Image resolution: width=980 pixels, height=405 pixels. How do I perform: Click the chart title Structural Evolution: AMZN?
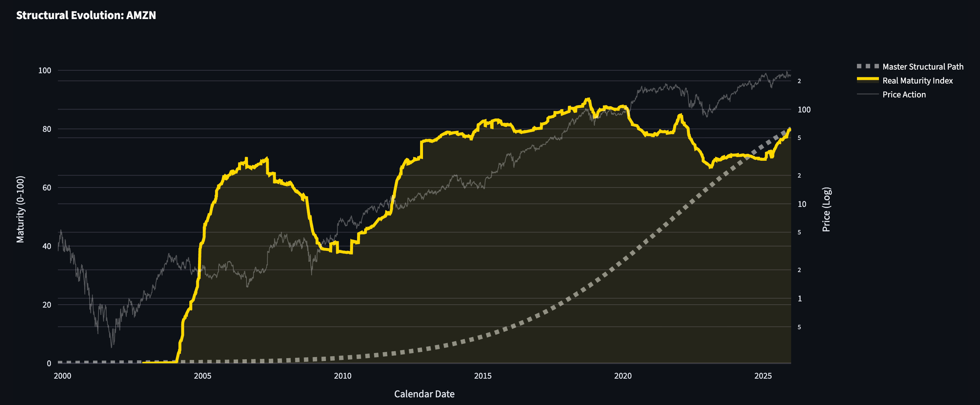pyautogui.click(x=86, y=15)
